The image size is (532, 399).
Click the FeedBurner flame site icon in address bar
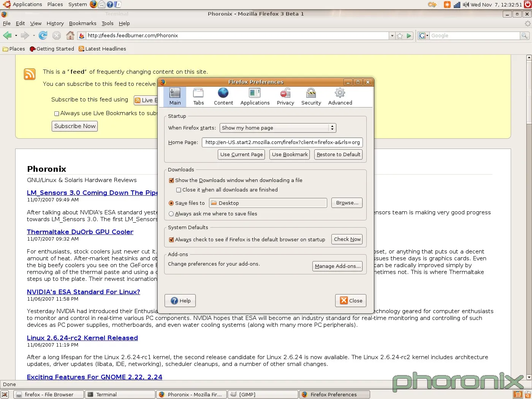pyautogui.click(x=81, y=36)
